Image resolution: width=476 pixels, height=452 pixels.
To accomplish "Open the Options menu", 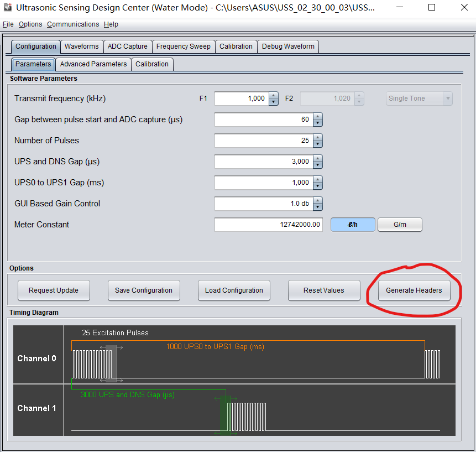I will 30,24.
